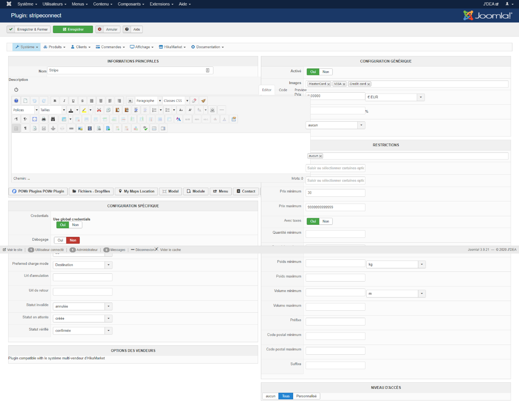Open the Preferred charge mode dropdown
The height and width of the screenshot is (420, 519).
[x=83, y=265]
